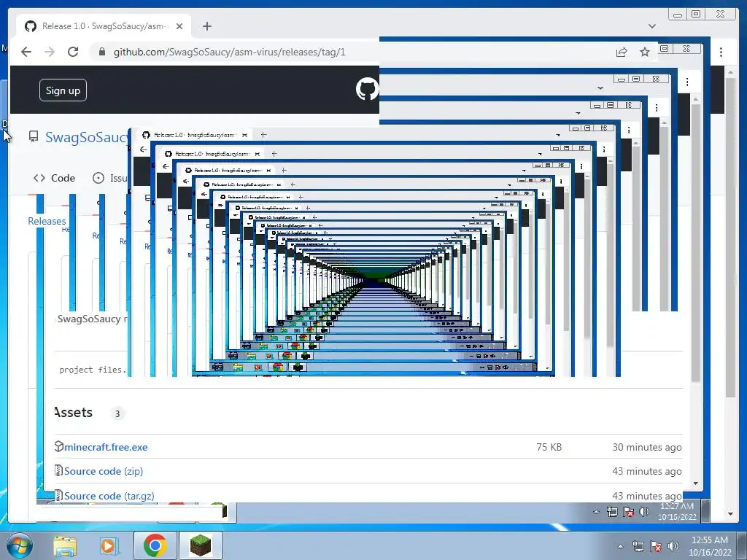747x560 pixels.
Task: Expand the tab search chevron in title bar
Action: click(651, 26)
